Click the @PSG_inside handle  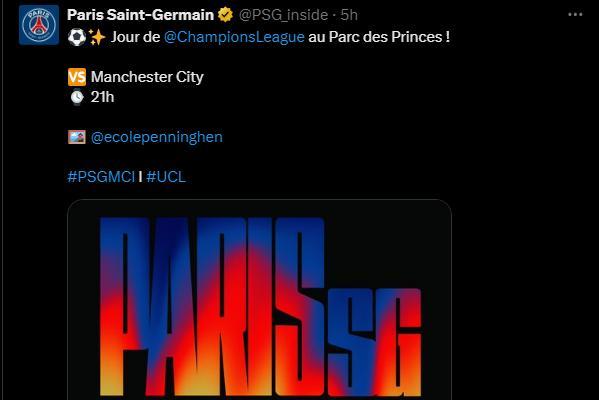pos(283,15)
